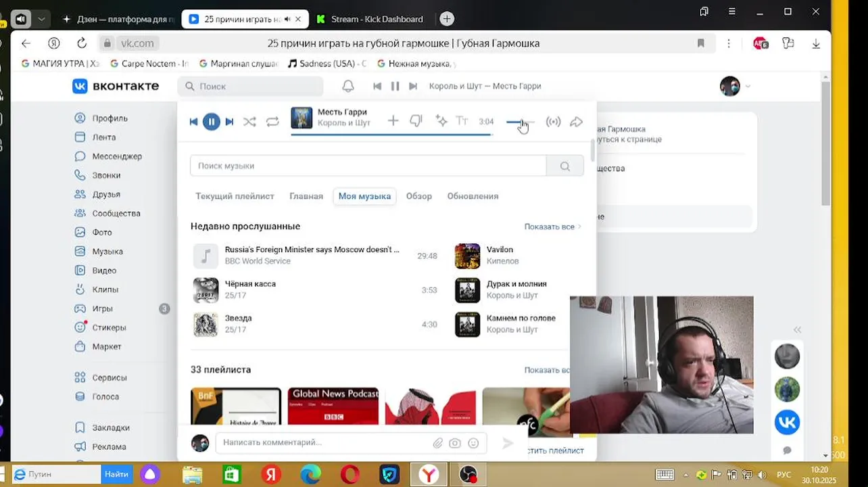Image resolution: width=868 pixels, height=487 pixels.
Task: Click the ВКонтакте logo
Action: click(116, 86)
